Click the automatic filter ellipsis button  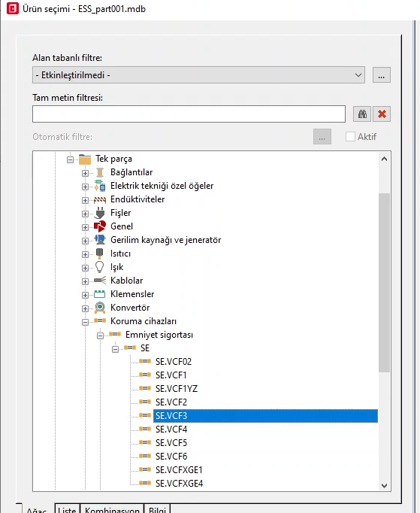pyautogui.click(x=322, y=136)
